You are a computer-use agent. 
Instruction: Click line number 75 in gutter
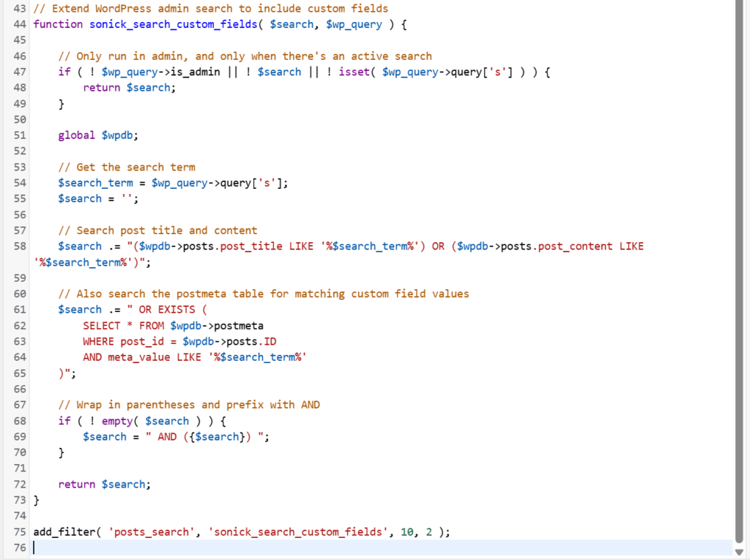coord(20,531)
